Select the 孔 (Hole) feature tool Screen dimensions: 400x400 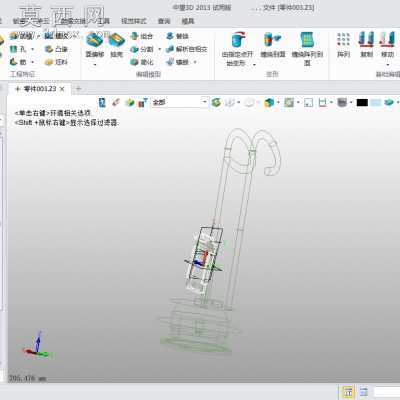click(18, 49)
